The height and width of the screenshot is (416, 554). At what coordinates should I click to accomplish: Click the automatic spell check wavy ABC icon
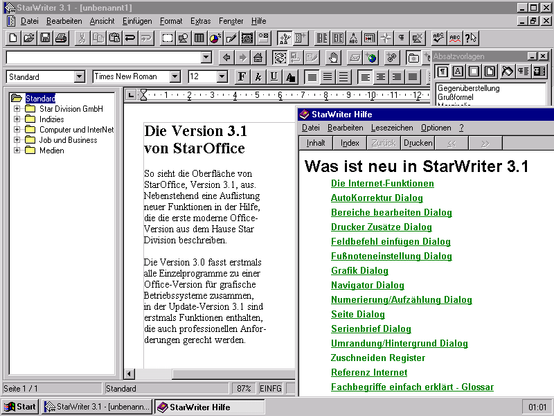[455, 38]
